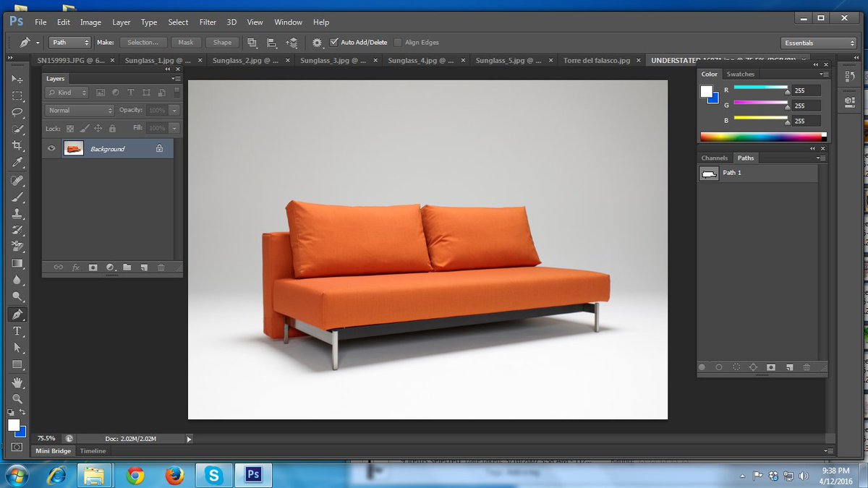Viewport: 868px width, 488px height.
Task: Toggle lock transparent pixels
Action: pos(70,129)
